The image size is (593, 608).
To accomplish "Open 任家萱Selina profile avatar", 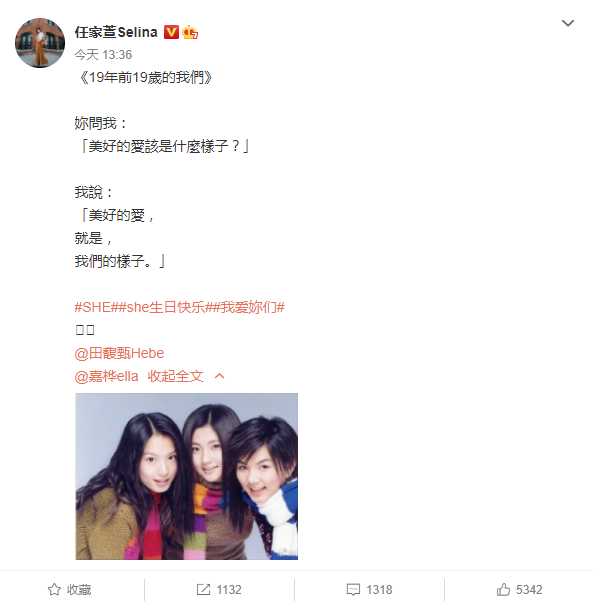I will point(40,43).
